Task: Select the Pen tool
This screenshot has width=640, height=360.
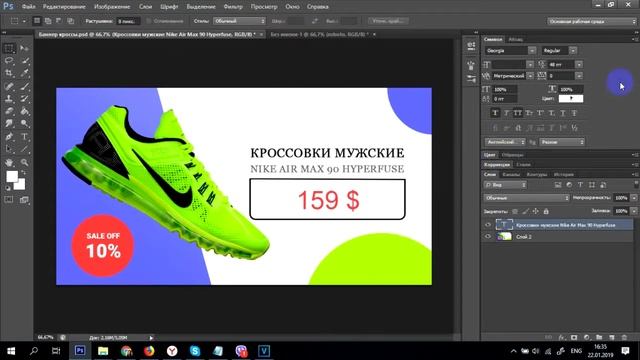Action: [9, 137]
